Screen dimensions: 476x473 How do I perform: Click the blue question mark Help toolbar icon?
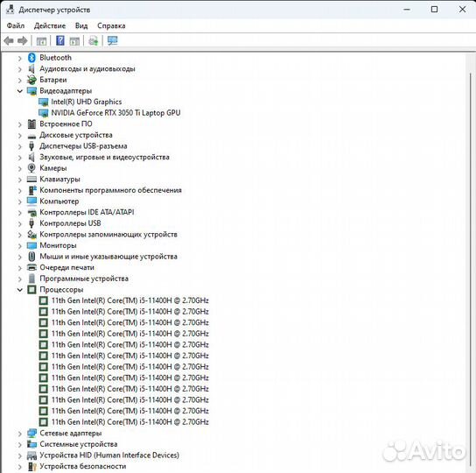[x=60, y=40]
